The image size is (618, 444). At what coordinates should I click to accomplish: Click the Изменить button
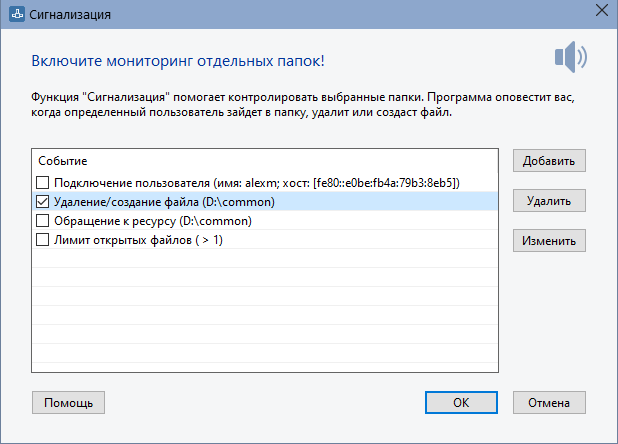(x=549, y=241)
